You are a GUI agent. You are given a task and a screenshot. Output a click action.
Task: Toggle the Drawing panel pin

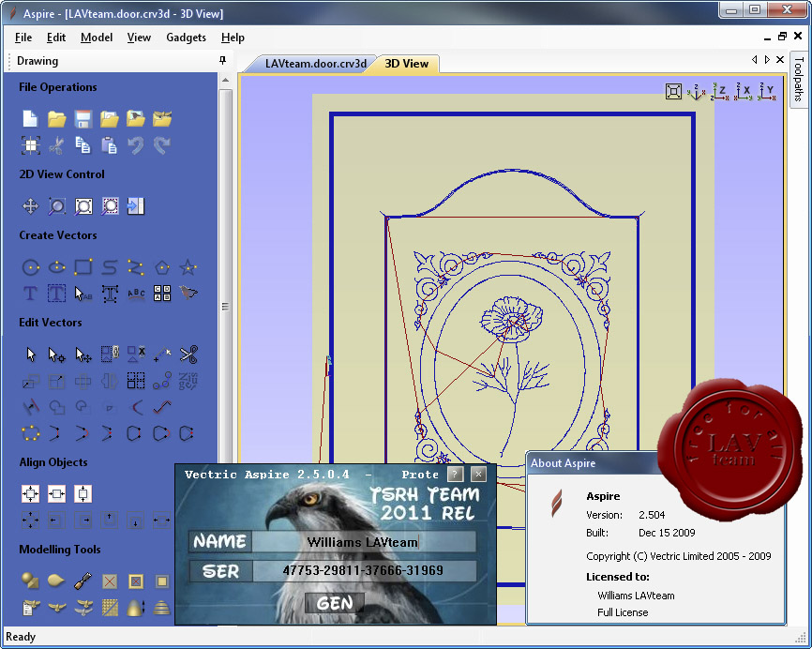(222, 61)
